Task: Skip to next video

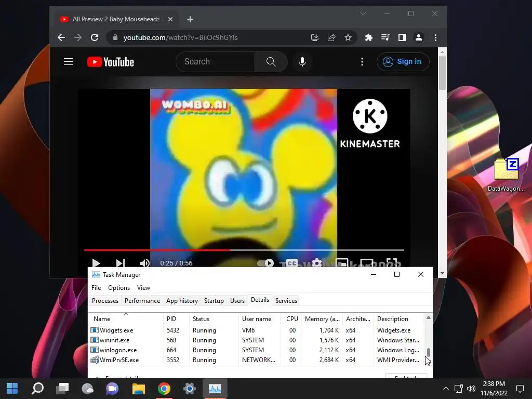Action: point(121,263)
